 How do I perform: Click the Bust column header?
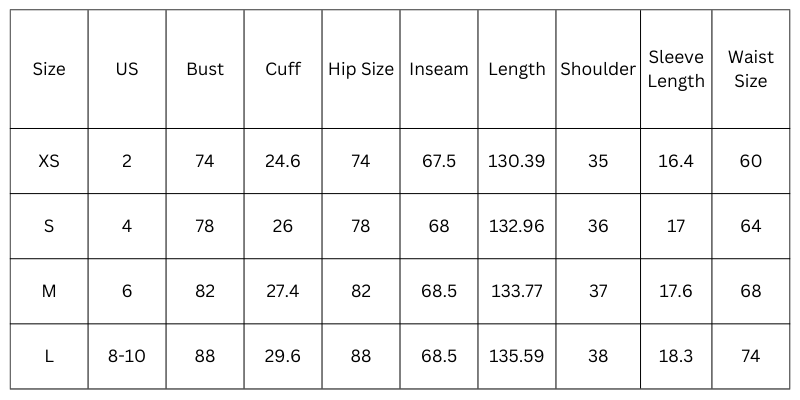[205, 69]
